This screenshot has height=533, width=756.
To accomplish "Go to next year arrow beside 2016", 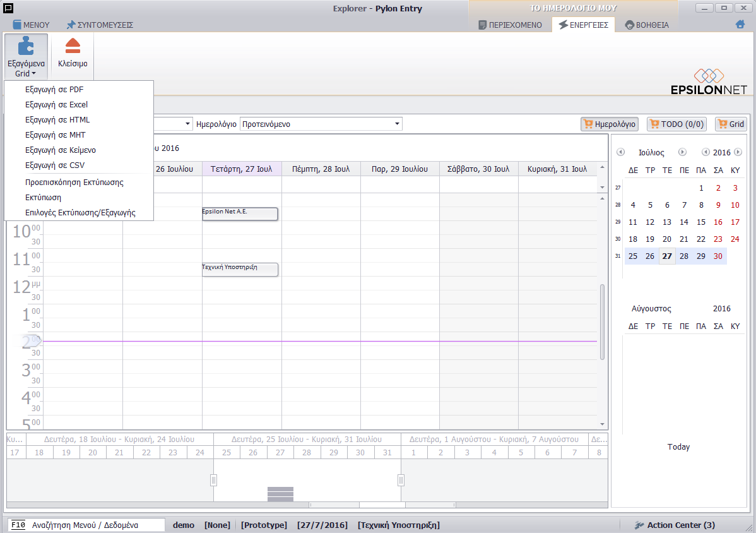I will 738,152.
